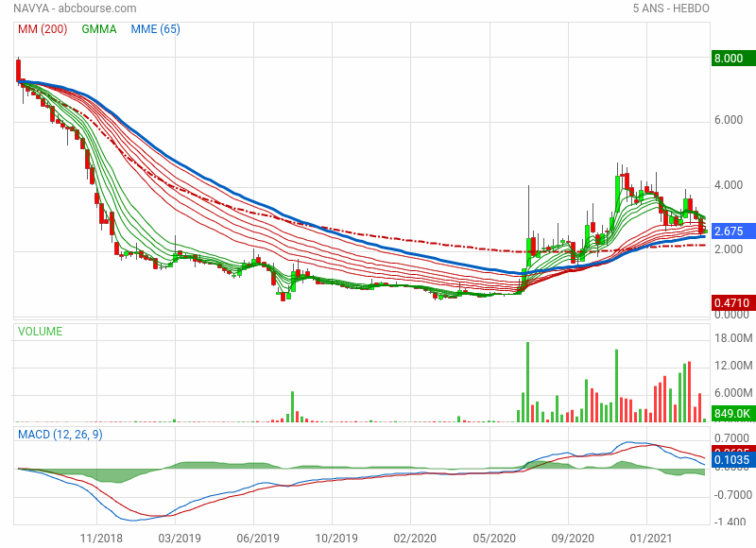Click the 4.000 price axis label
This screenshot has height=548, width=756.
click(729, 185)
